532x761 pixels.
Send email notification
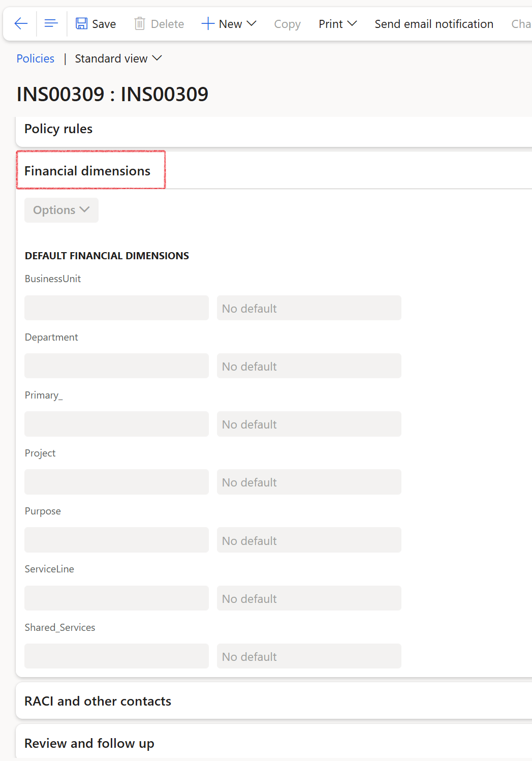434,24
